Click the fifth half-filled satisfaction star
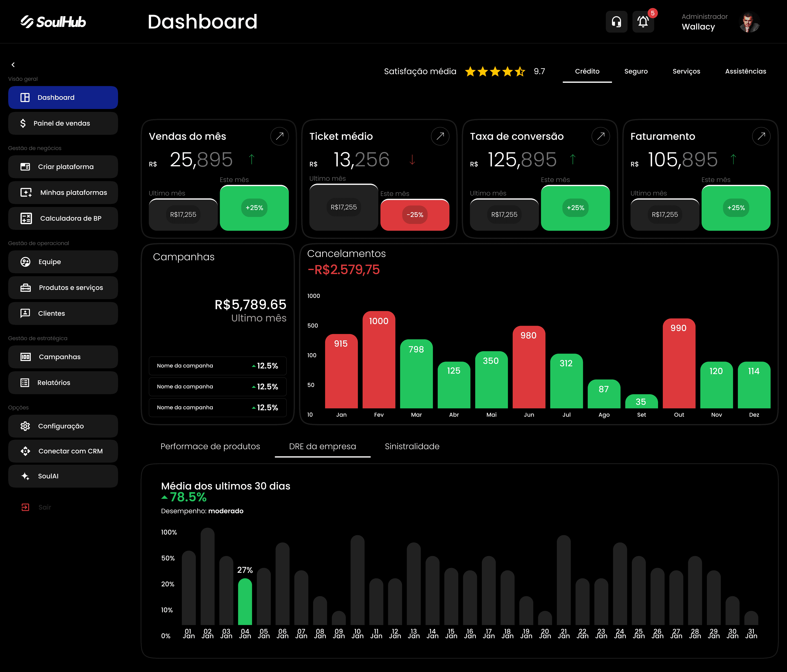 point(520,71)
